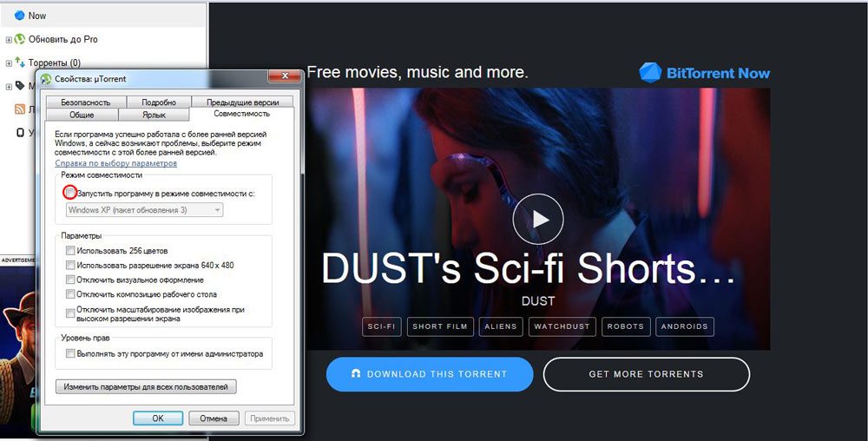Check Использовать 256 цветов option
This screenshot has height=441, width=868.
tap(70, 251)
